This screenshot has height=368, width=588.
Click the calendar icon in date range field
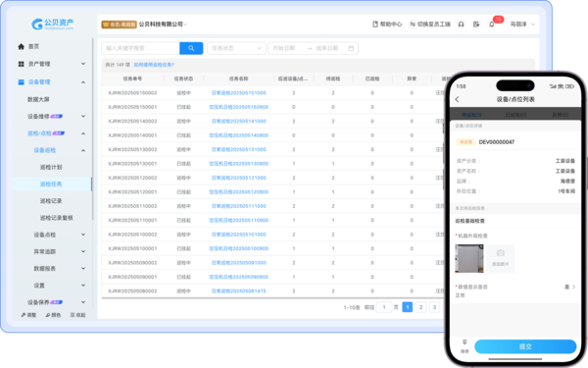tap(351, 48)
